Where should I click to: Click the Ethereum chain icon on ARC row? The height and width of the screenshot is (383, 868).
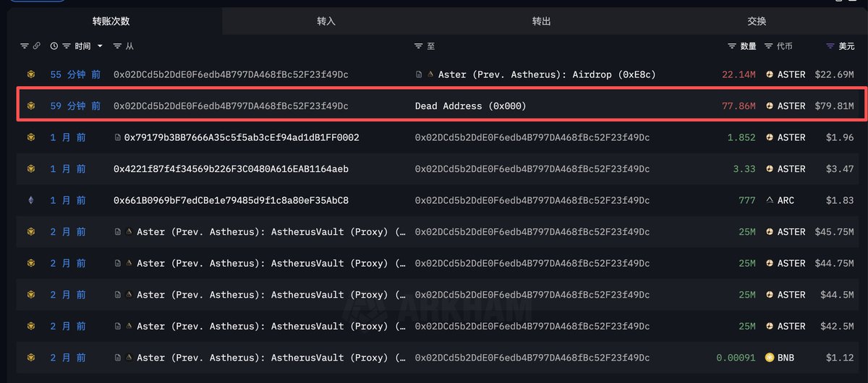click(31, 200)
